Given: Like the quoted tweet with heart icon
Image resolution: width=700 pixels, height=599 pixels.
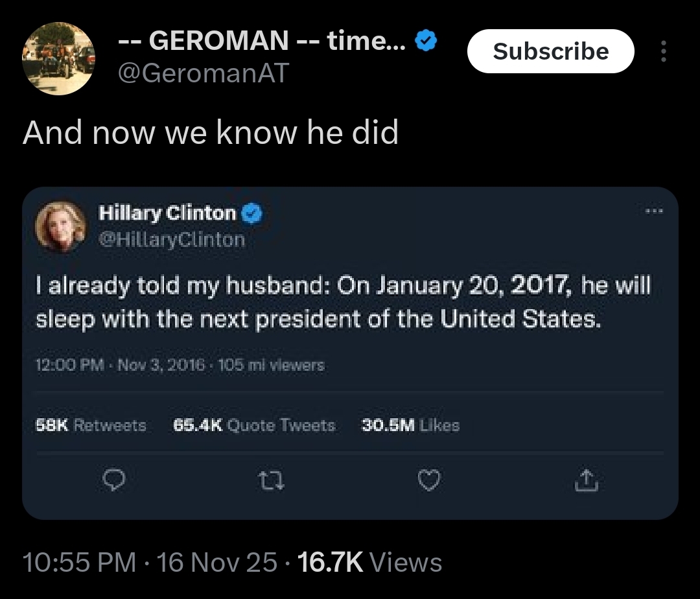Looking at the screenshot, I should (429, 480).
